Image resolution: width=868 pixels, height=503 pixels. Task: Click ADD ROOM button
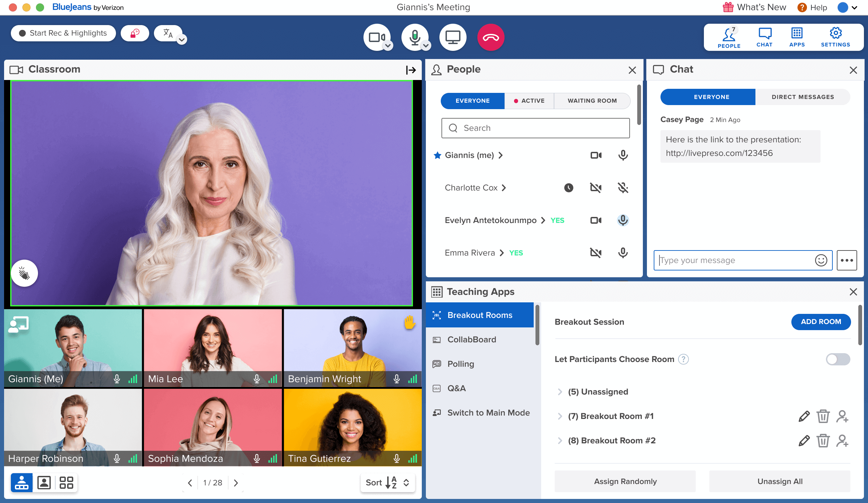coord(821,322)
